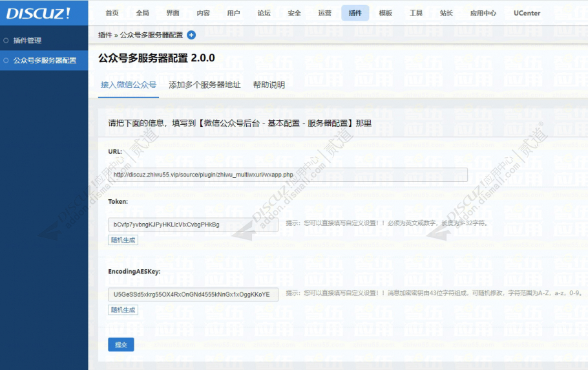Generate random EncodingAESKey with 随机生成
Screen dimensions: 588x370
click(x=123, y=310)
